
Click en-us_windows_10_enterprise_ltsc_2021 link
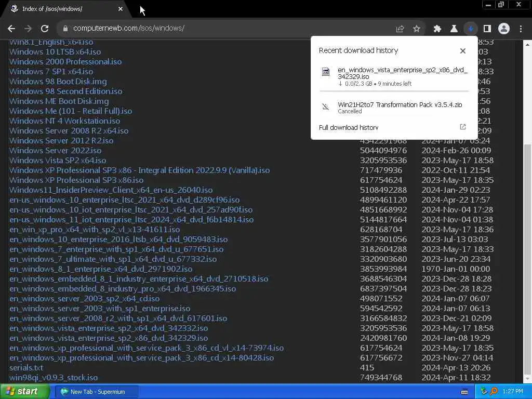point(125,200)
